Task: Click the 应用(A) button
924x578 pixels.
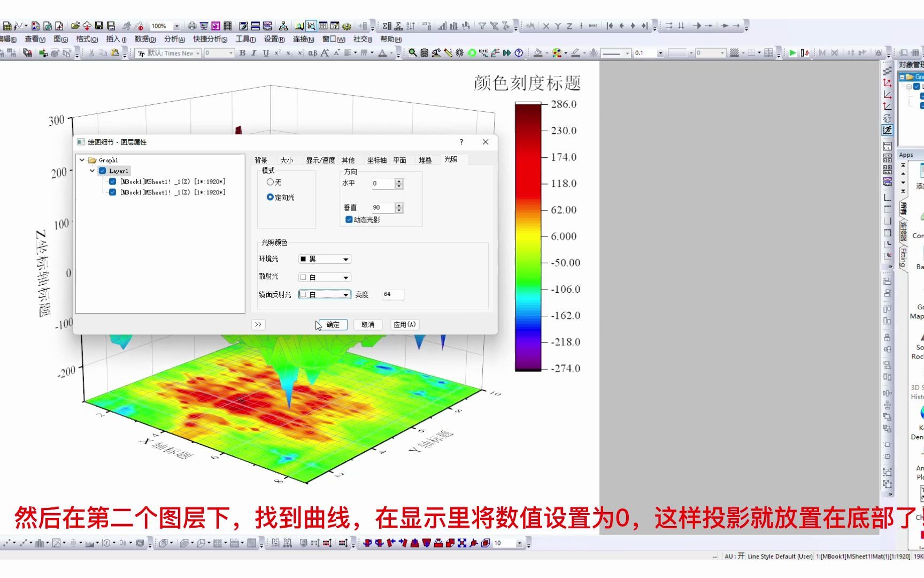Action: tap(405, 324)
